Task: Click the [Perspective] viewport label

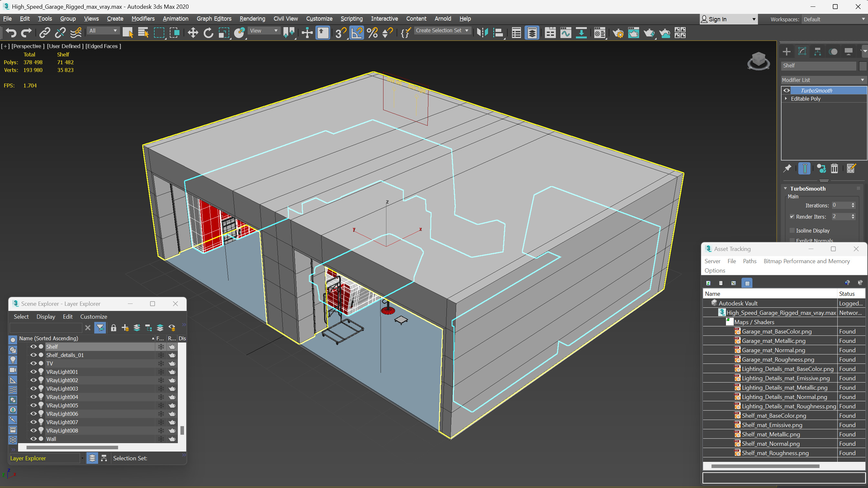Action: [x=28, y=46]
